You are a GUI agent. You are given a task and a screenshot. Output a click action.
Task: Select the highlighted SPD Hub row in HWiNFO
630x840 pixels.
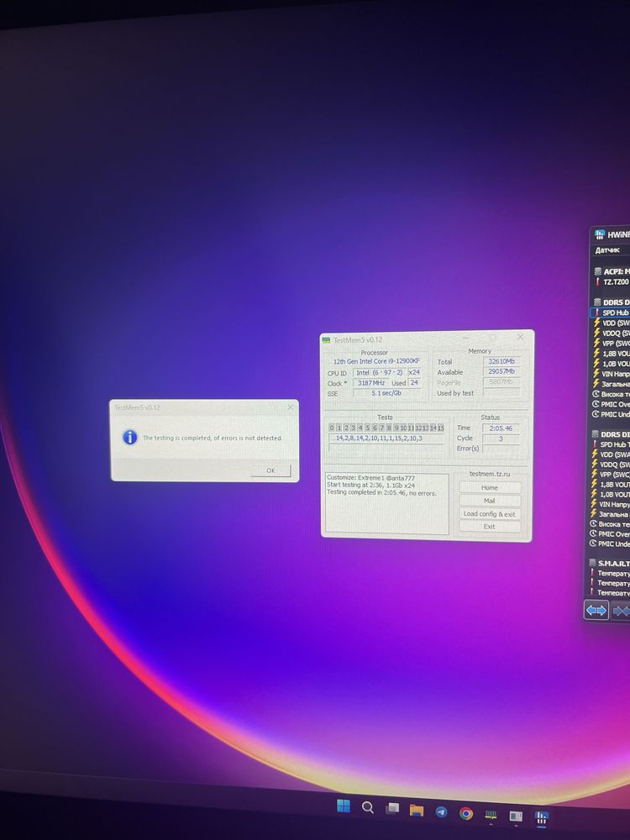pyautogui.click(x=610, y=312)
